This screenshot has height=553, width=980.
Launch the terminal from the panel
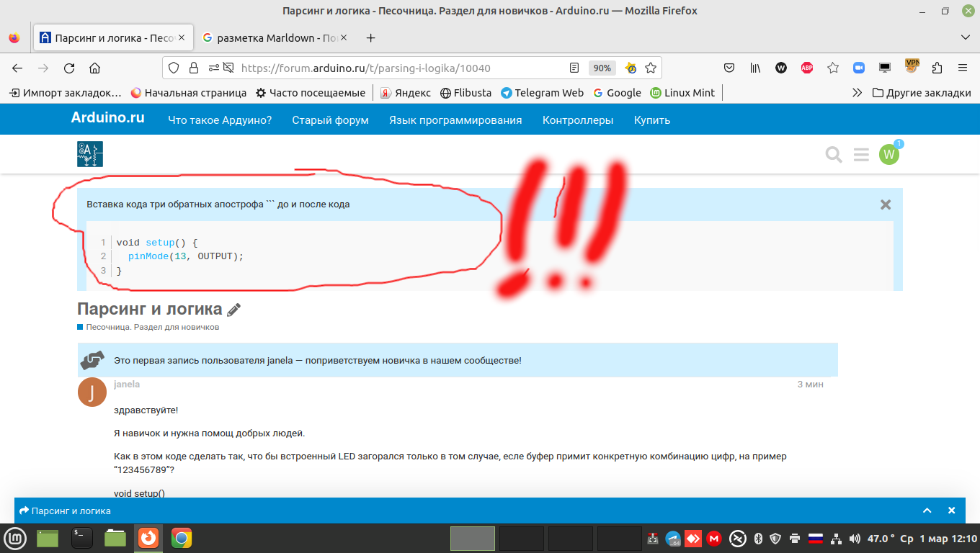tap(82, 538)
